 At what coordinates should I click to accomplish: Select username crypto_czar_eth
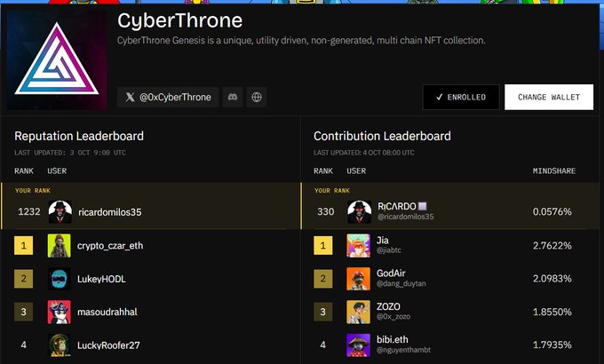(x=110, y=246)
